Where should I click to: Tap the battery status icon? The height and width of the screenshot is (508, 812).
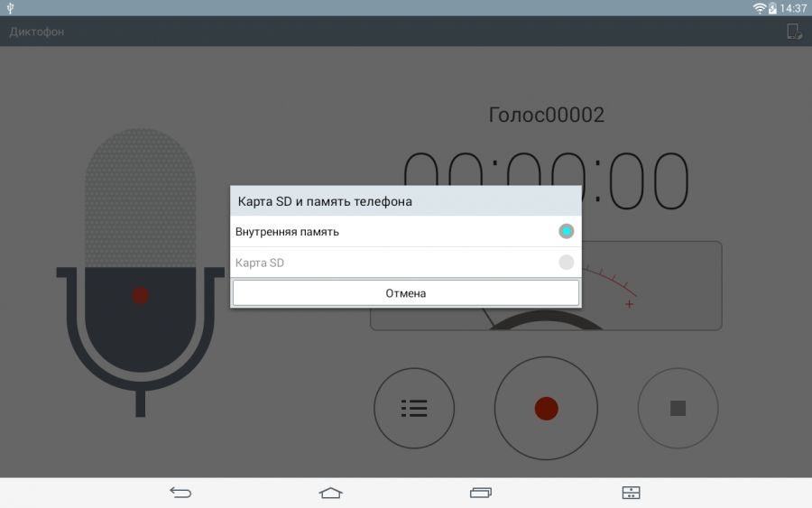[772, 8]
